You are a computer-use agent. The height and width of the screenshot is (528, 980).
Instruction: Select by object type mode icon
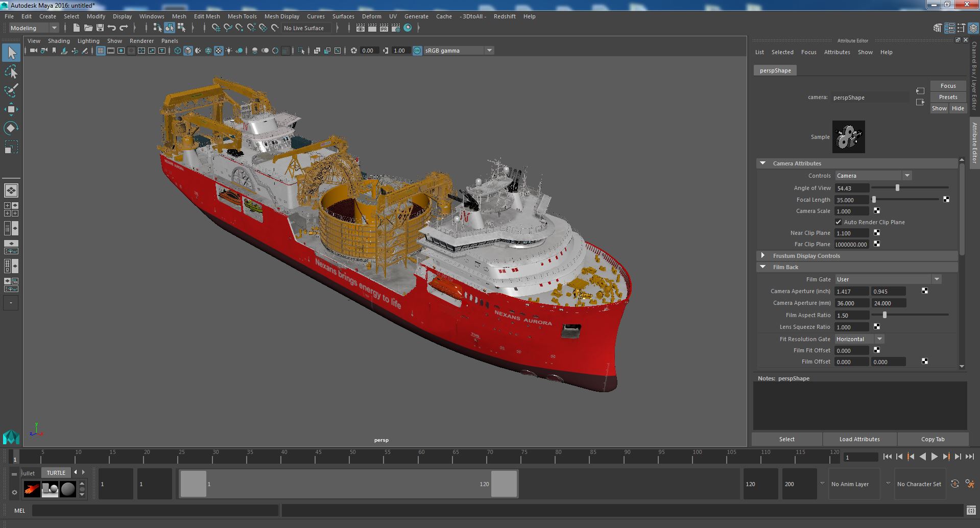(x=169, y=28)
